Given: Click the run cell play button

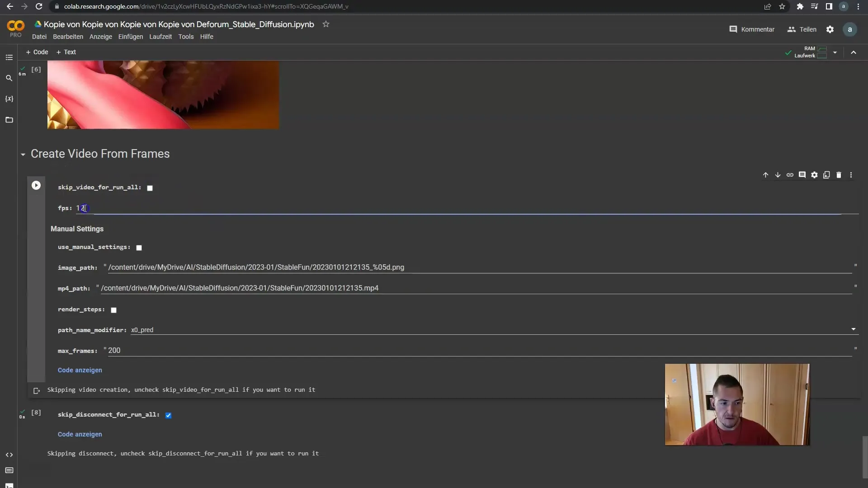Looking at the screenshot, I should tap(36, 185).
